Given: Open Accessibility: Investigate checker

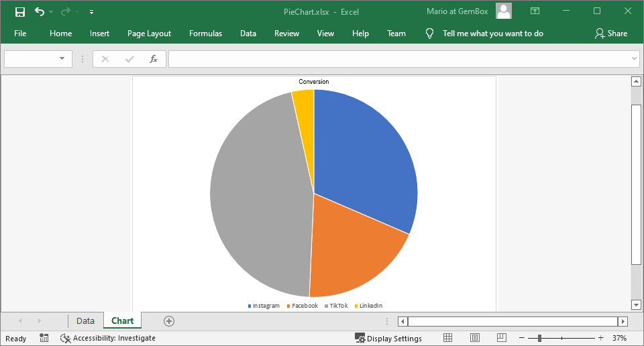Looking at the screenshot, I should (x=108, y=338).
